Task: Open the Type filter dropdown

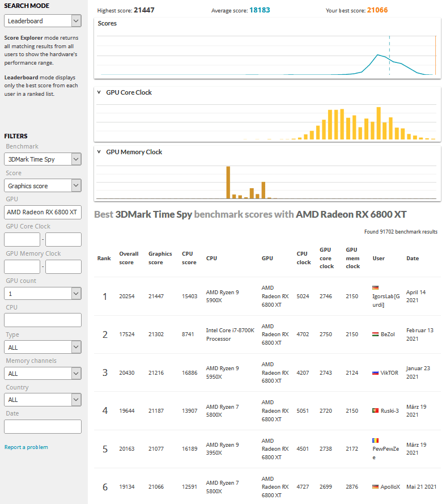Action: (x=43, y=347)
